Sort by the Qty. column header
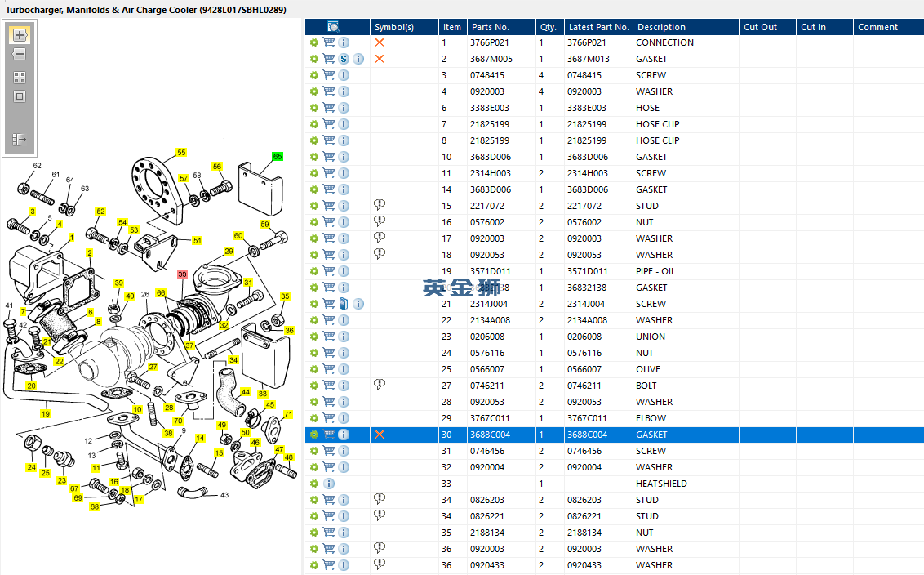The width and height of the screenshot is (924, 575). point(550,27)
